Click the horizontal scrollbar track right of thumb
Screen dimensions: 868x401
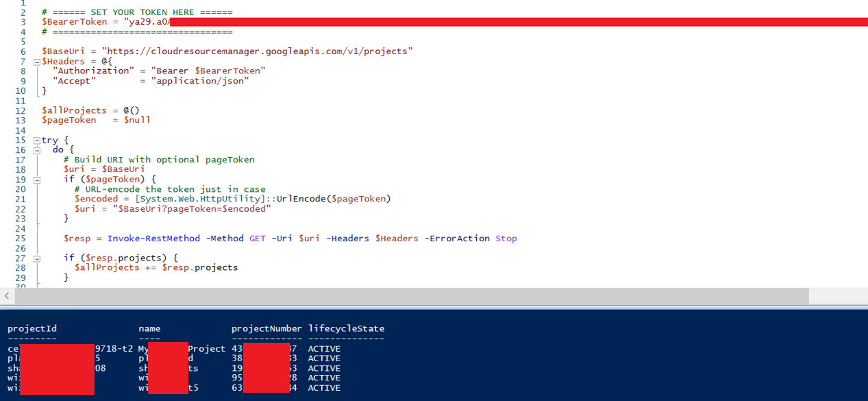[837, 296]
